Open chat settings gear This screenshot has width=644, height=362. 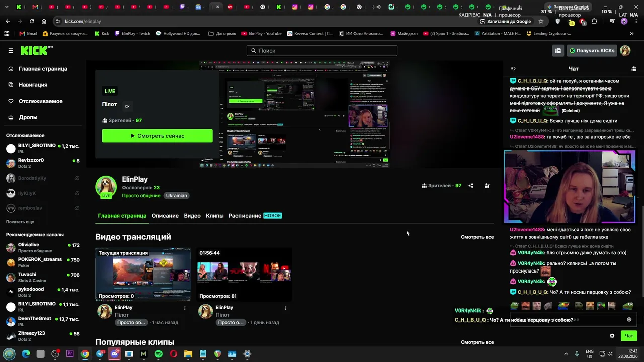612,336
